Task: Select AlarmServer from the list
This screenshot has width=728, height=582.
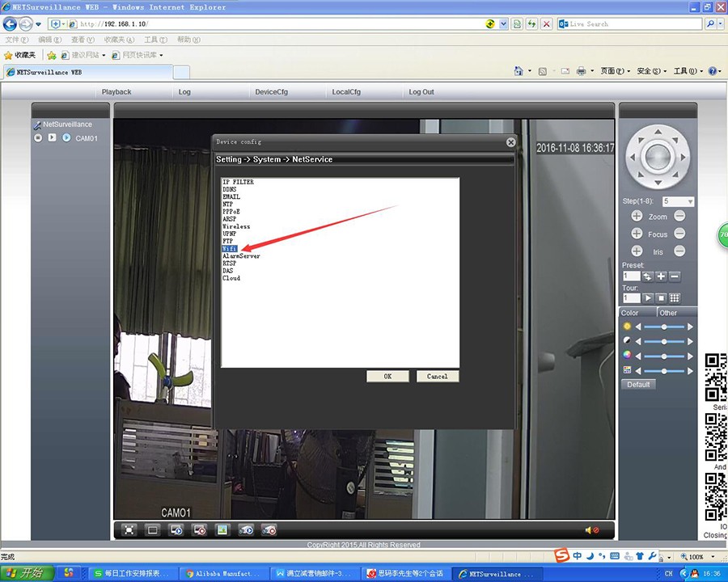Action: tap(241, 256)
